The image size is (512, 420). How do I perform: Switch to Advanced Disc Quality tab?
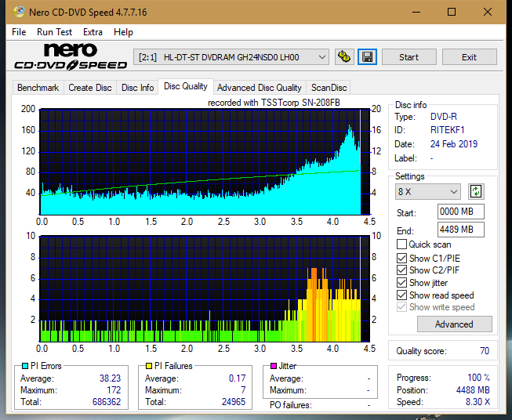[x=260, y=88]
